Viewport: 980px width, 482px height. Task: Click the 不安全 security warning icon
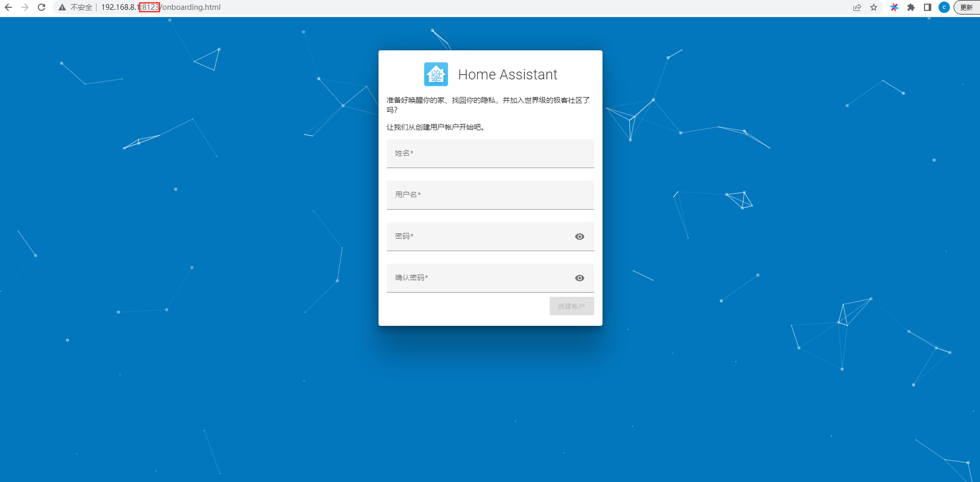[x=62, y=7]
